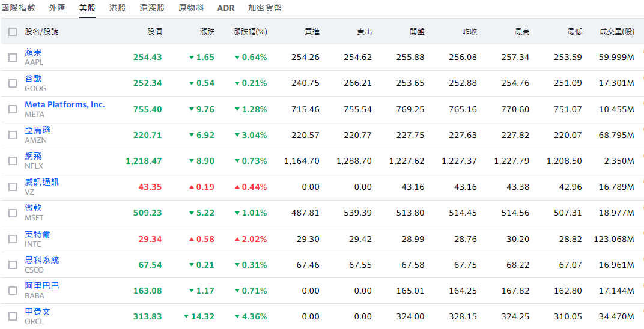Sort by the 漲跌 column header
This screenshot has height=329, width=644.
[207, 32]
